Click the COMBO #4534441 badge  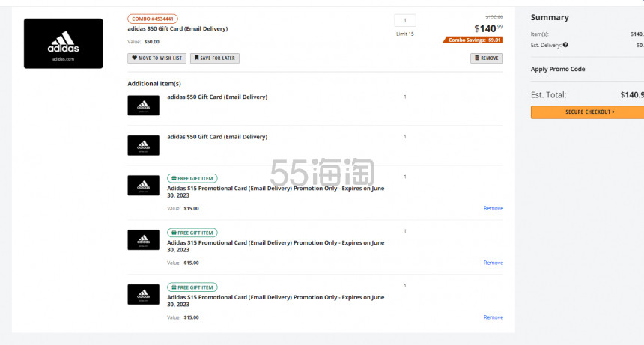coord(153,19)
